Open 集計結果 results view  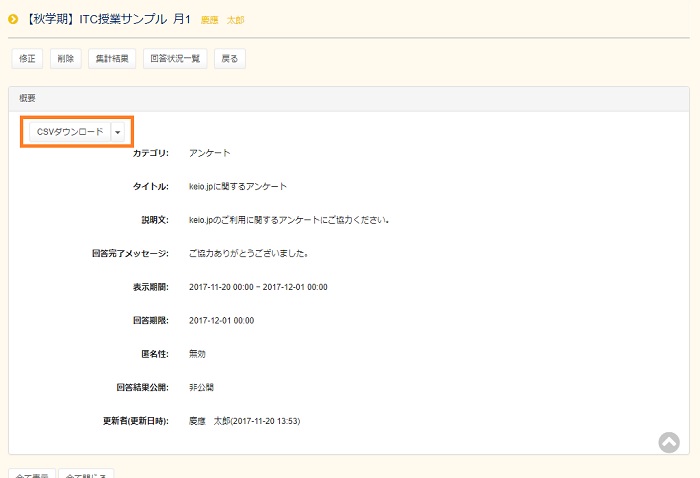[x=111, y=59]
